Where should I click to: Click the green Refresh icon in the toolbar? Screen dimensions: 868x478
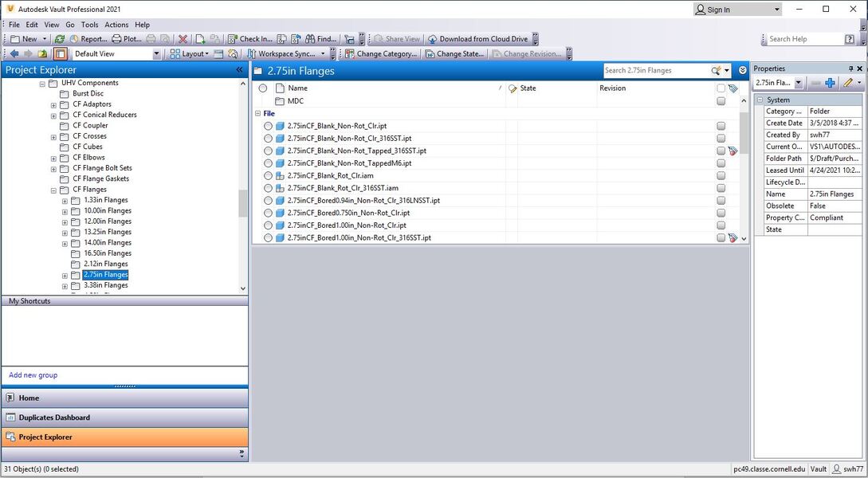tap(59, 39)
